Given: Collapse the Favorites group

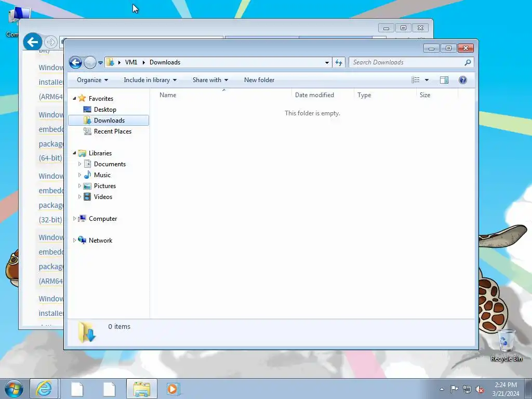Looking at the screenshot, I should [x=75, y=98].
